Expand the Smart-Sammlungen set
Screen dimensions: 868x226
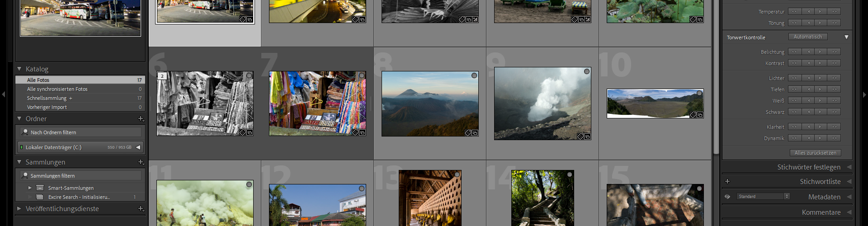click(30, 188)
